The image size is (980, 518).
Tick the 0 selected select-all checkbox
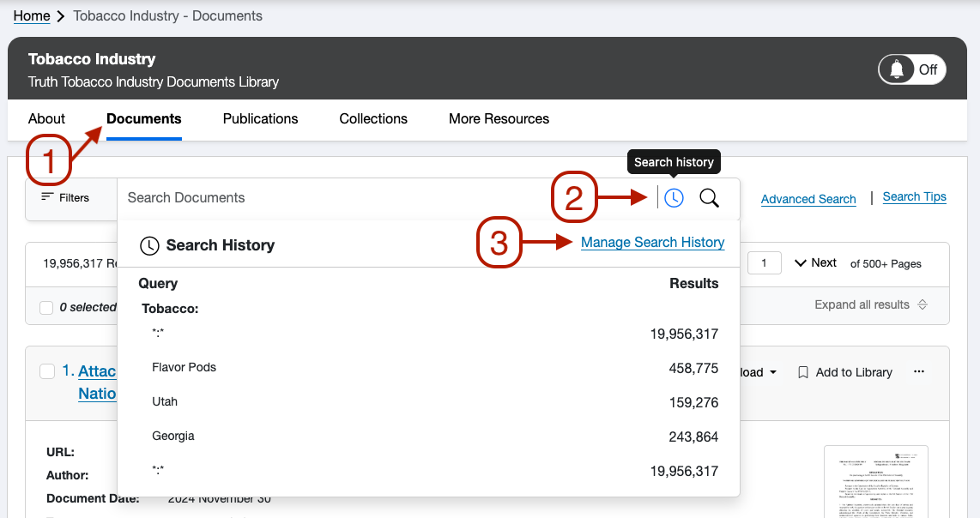point(46,307)
